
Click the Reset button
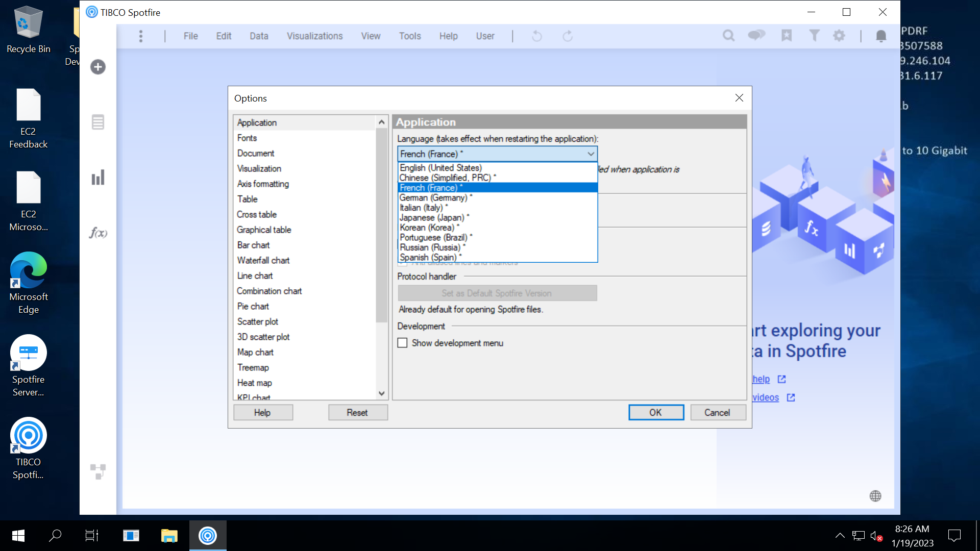[x=357, y=412]
